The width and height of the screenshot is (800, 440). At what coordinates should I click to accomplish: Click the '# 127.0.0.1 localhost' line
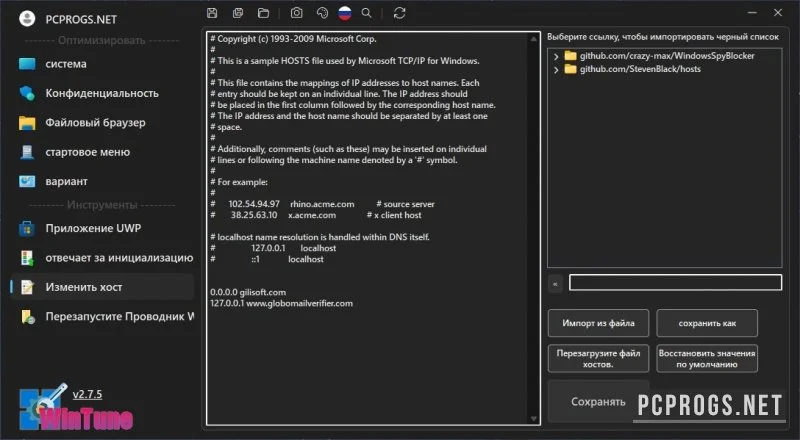273,249
